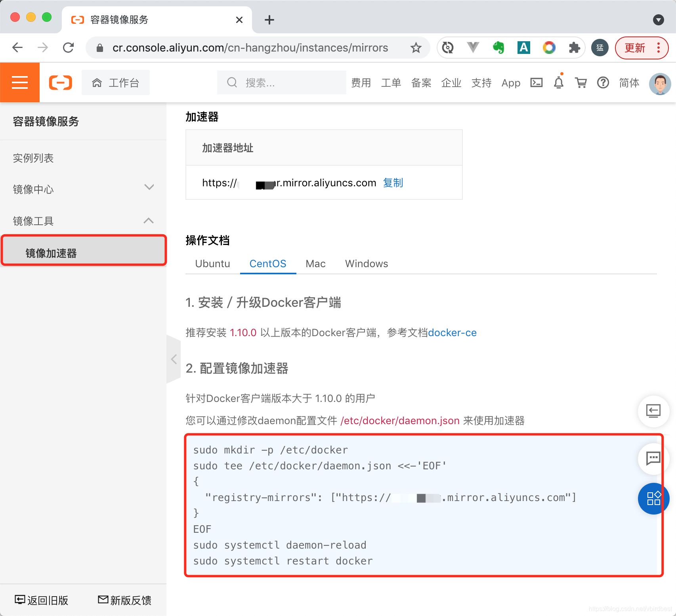676x616 pixels.
Task: Click the 容器镜像服务 sidebar title
Action: pyautogui.click(x=46, y=121)
